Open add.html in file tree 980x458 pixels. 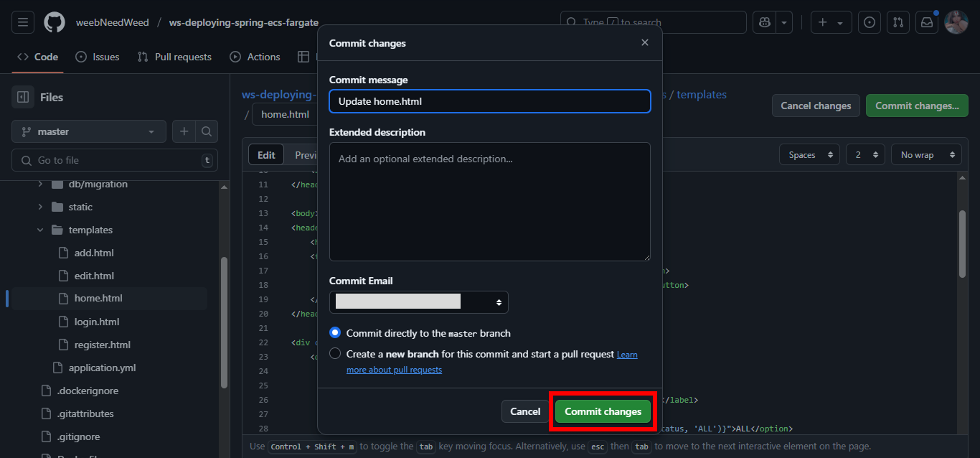(x=94, y=253)
